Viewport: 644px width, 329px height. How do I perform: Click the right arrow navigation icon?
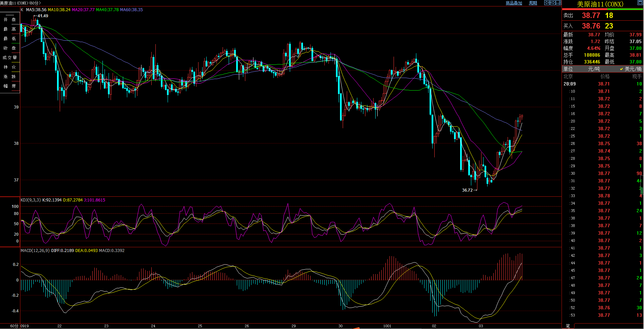[x=552, y=3]
